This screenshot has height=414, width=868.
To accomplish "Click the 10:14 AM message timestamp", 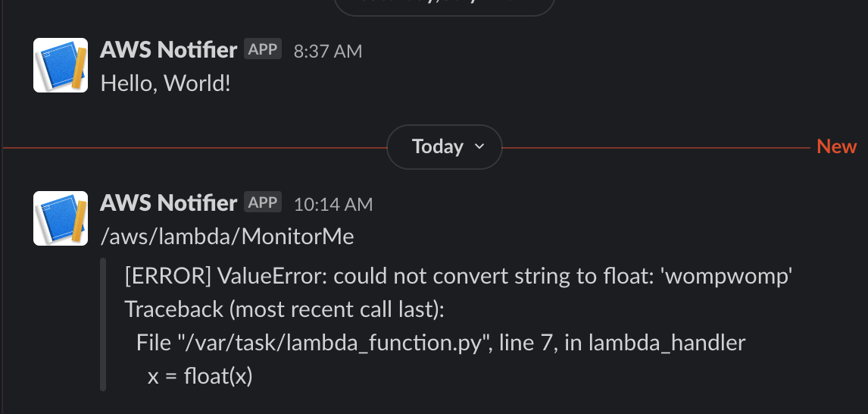I will point(333,204).
